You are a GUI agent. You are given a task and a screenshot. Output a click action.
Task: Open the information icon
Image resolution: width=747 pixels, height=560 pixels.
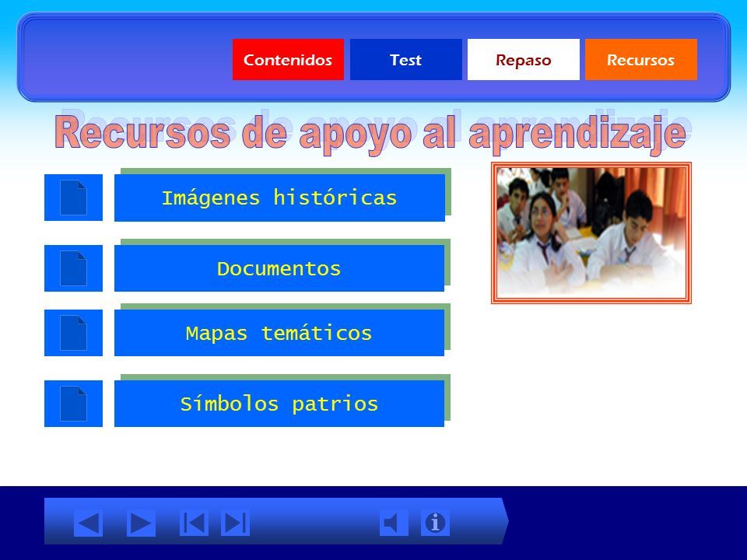pos(435,523)
